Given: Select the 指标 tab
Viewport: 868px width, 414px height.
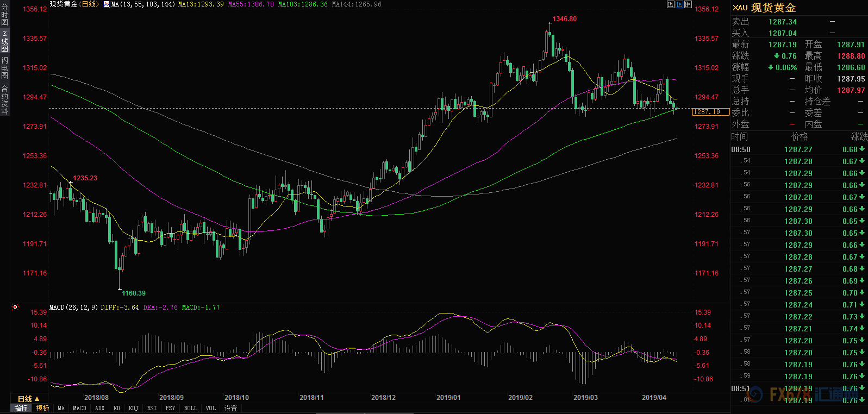Looking at the screenshot, I should click(21, 408).
